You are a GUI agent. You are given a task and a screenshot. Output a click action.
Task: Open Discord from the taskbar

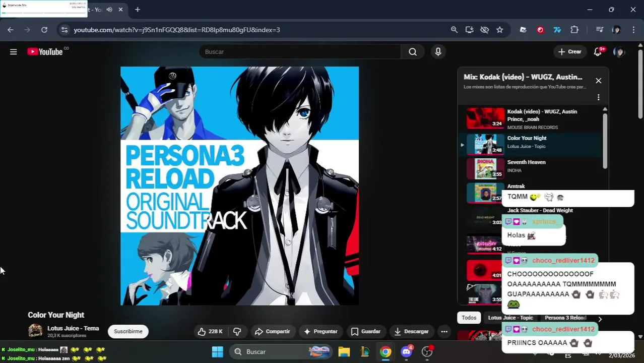tap(406, 351)
